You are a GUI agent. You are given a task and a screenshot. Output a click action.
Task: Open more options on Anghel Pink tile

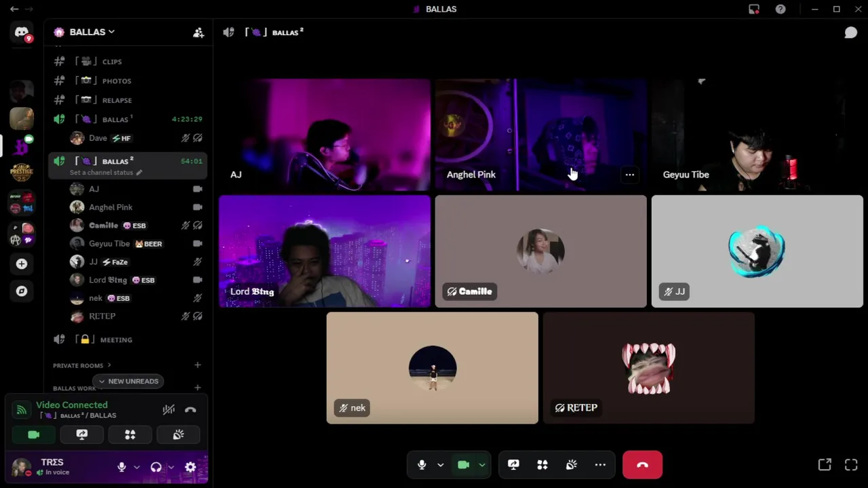(629, 175)
